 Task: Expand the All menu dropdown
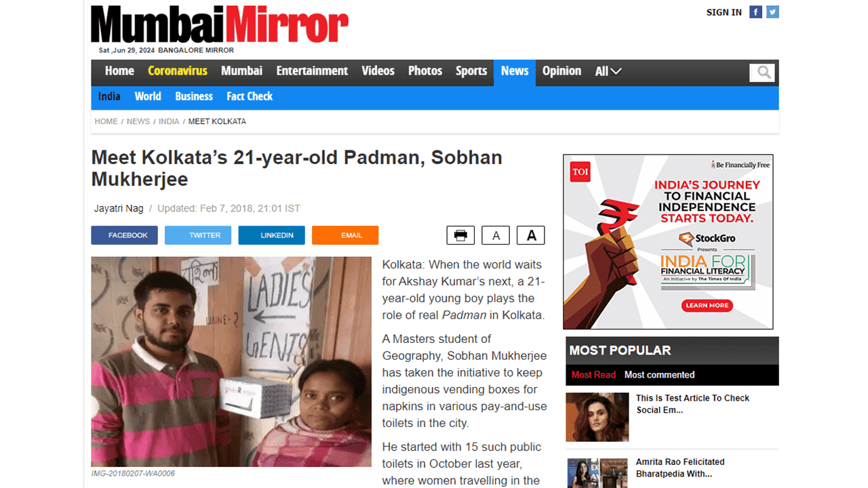coord(608,71)
